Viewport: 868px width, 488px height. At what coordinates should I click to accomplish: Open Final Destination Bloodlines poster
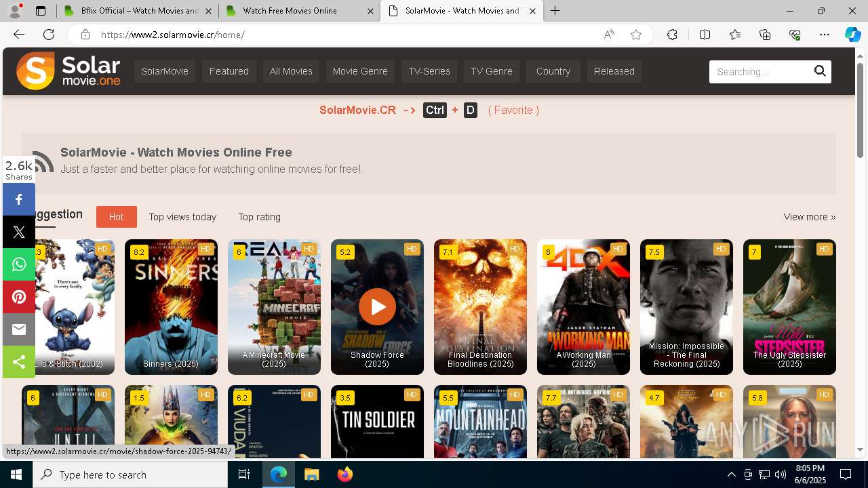click(480, 306)
